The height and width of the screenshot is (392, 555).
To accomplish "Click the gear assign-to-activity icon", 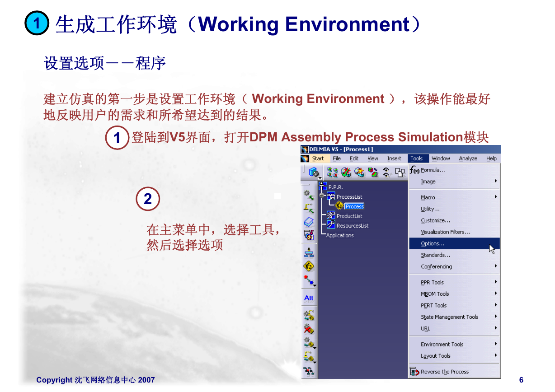I will [x=309, y=342].
